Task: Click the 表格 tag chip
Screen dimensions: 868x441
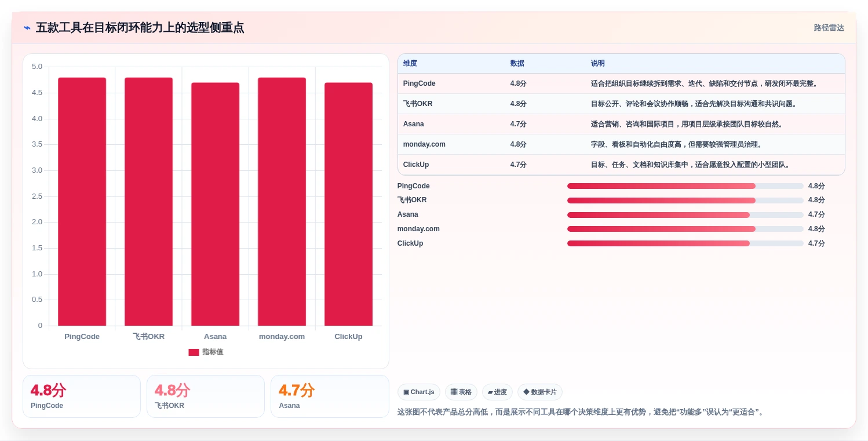Action: (x=461, y=392)
